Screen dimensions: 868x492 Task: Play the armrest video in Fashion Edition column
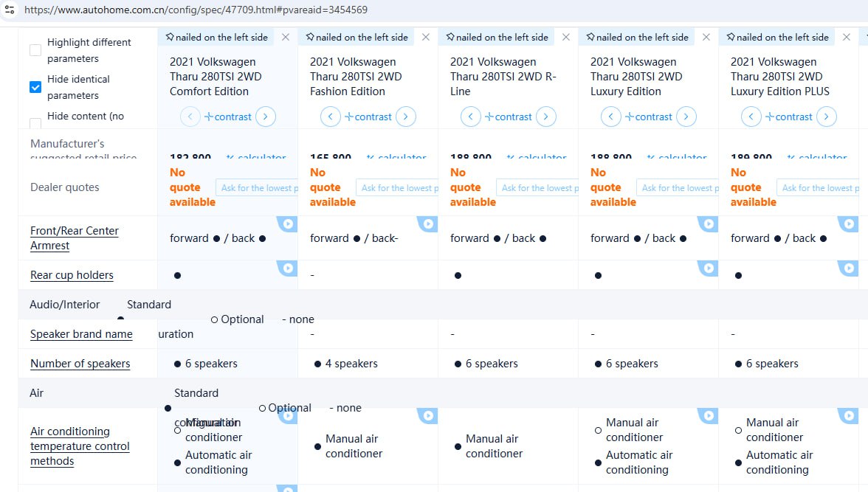[x=428, y=224]
